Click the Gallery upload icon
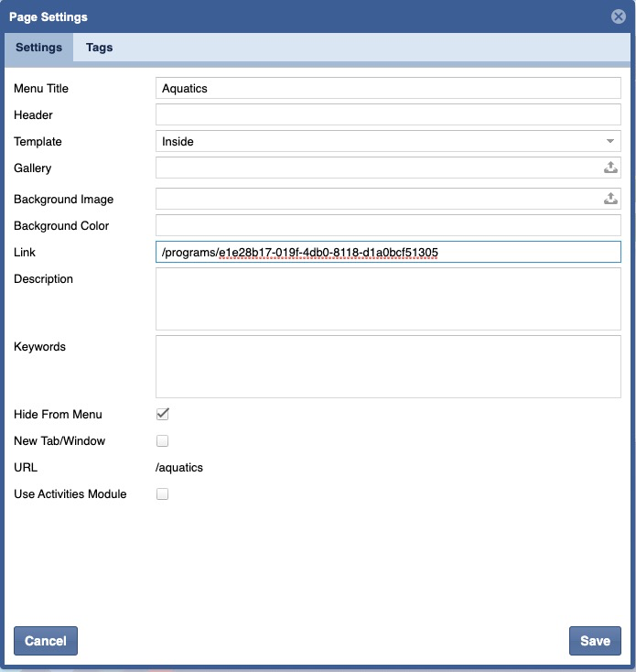Screen dimensions: 636x672 click(x=610, y=168)
